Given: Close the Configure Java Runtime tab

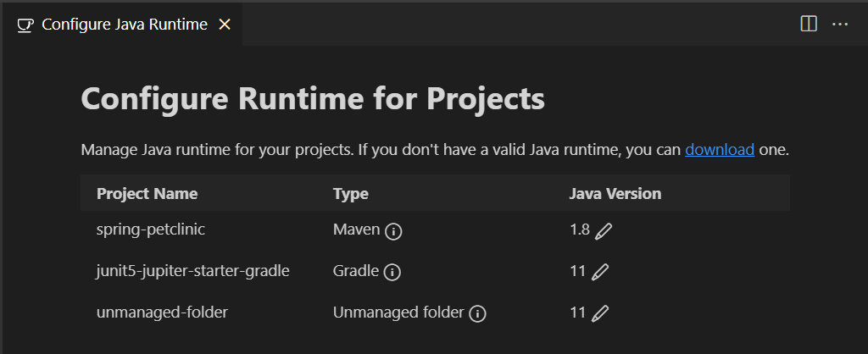Looking at the screenshot, I should pos(225,25).
